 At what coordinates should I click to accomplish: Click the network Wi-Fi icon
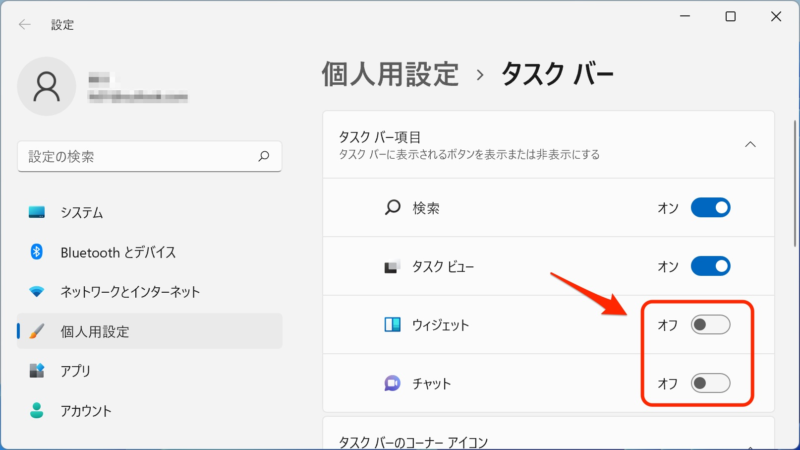pos(36,291)
